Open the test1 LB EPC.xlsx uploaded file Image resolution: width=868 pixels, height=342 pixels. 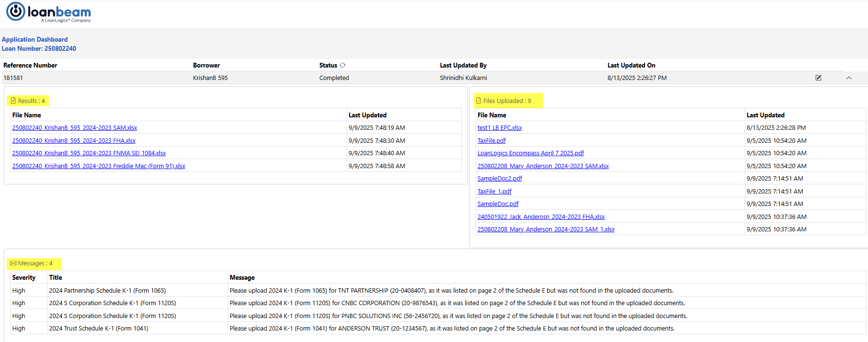[x=499, y=128]
